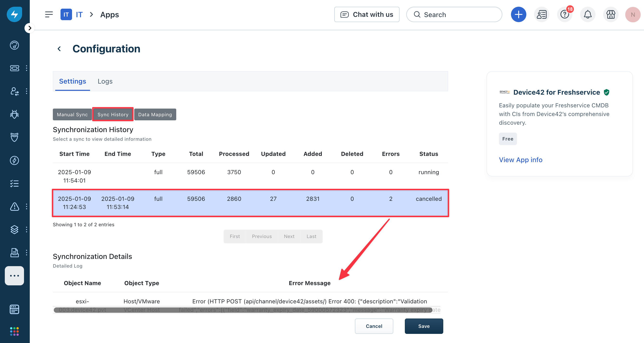This screenshot has width=644, height=343.
Task: Click the View App info link
Action: tap(521, 160)
